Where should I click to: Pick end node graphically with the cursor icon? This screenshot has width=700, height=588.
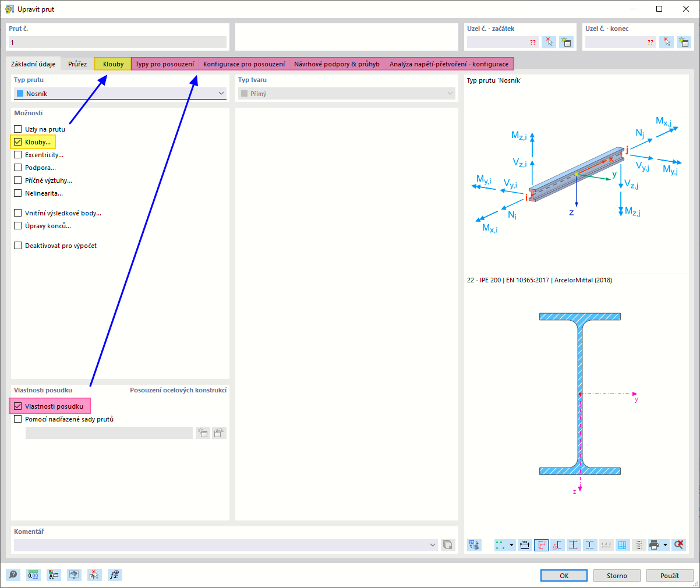[x=667, y=42]
